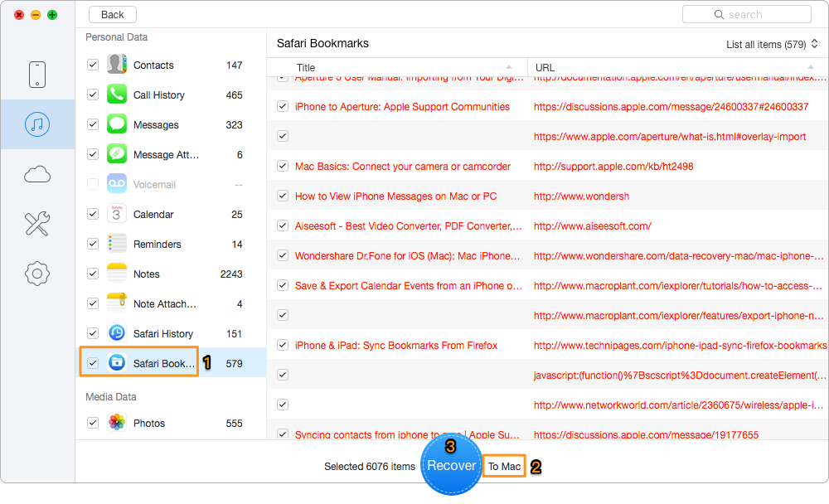This screenshot has width=829, height=504.
Task: Toggle the Calendar checkbox
Action: pyautogui.click(x=93, y=214)
